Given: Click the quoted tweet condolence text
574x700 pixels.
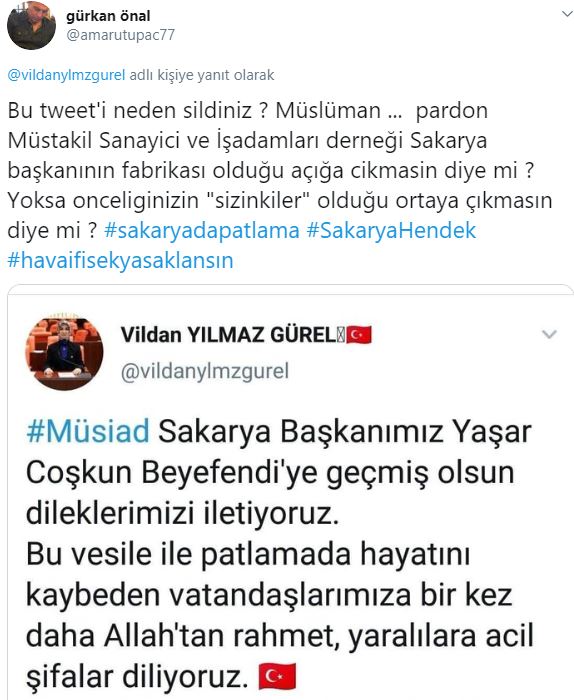Looking at the screenshot, I should tap(280, 554).
